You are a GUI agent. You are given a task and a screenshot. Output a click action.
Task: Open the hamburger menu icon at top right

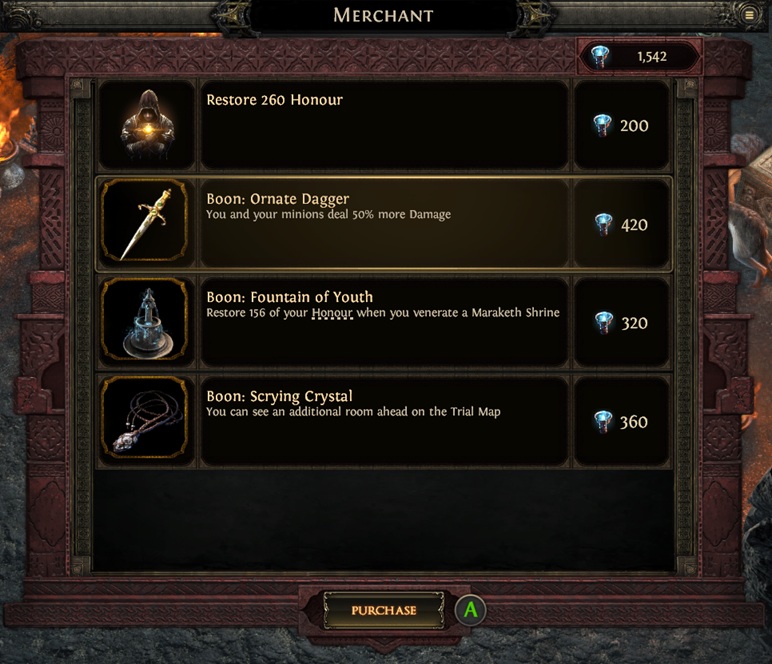[x=749, y=15]
